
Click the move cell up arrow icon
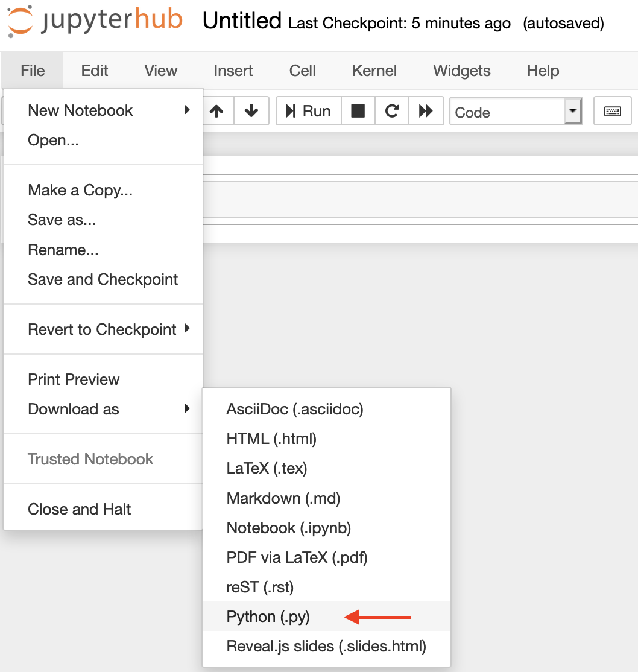[x=217, y=111]
